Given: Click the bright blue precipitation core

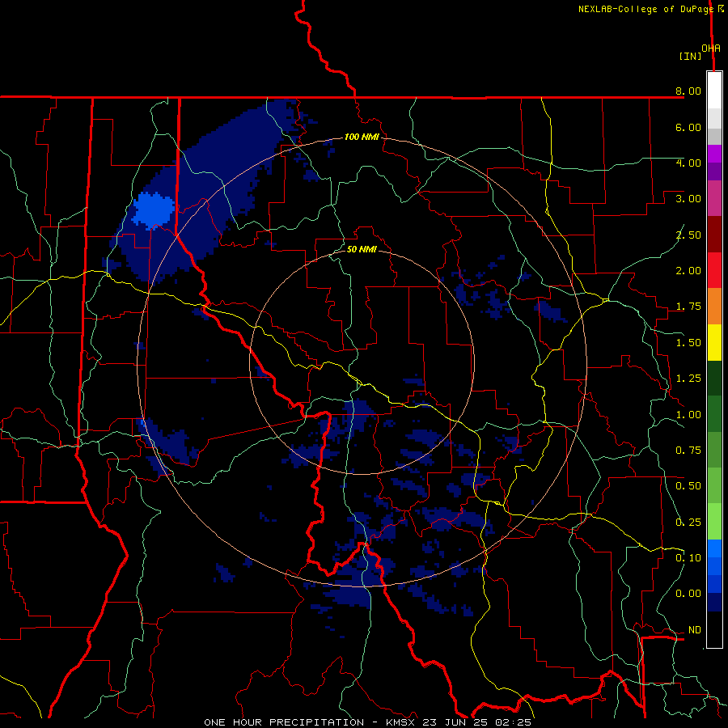Looking at the screenshot, I should click(153, 210).
